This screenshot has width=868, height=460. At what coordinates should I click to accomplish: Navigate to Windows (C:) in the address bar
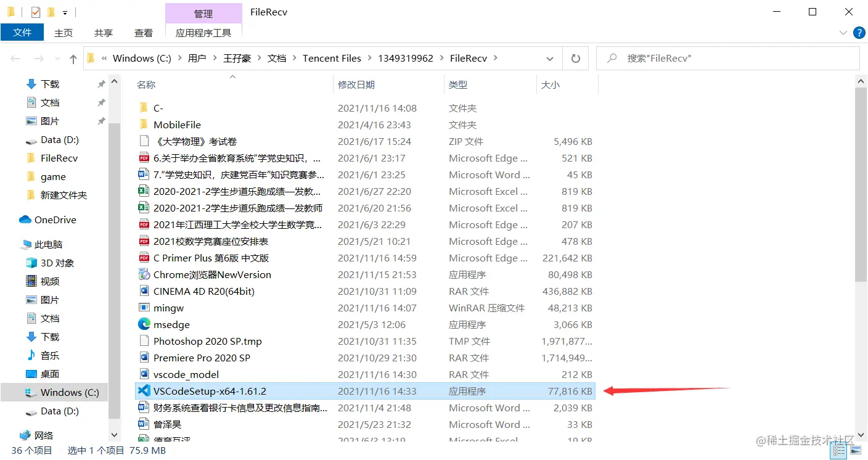coord(142,59)
